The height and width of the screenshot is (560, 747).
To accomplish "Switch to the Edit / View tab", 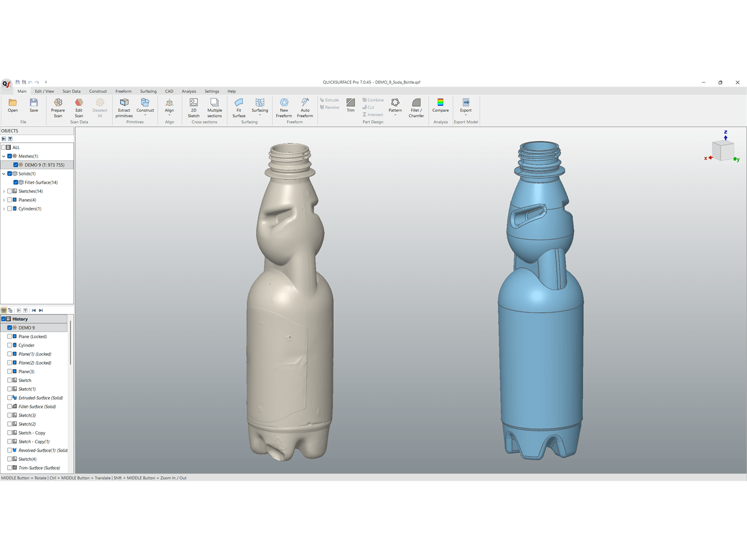I will tap(44, 91).
